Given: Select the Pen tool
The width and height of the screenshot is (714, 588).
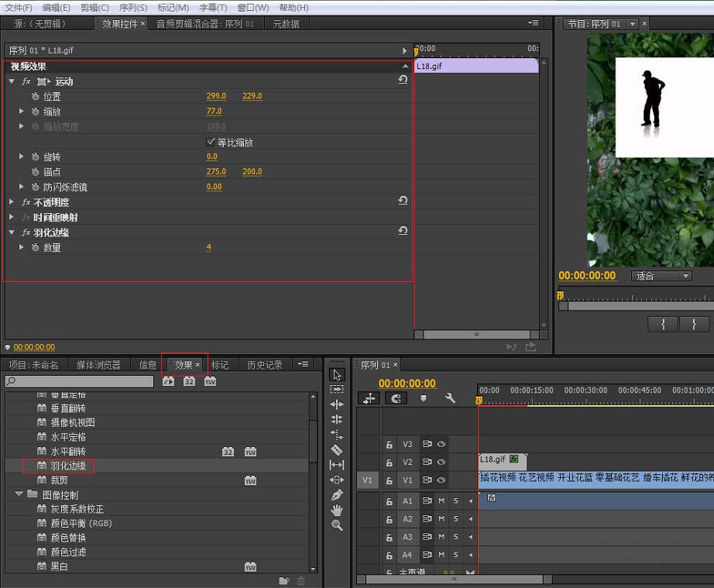Looking at the screenshot, I should [x=337, y=495].
